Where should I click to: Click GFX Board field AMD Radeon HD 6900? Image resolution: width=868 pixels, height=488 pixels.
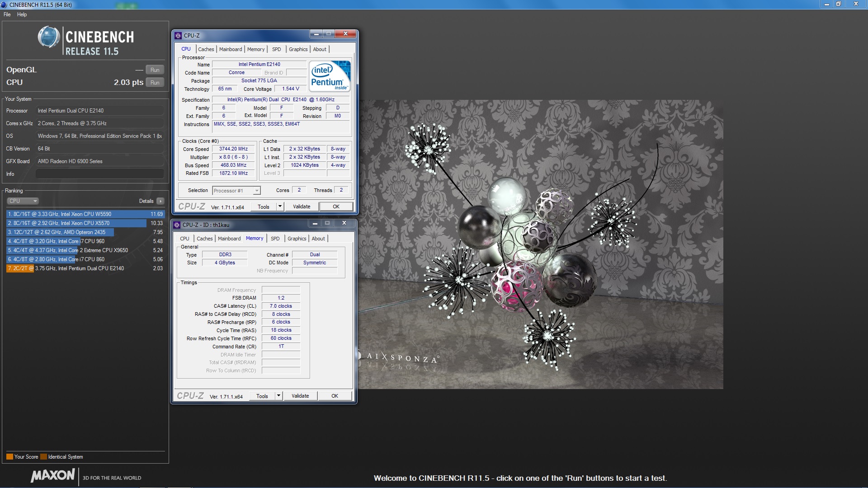point(100,161)
